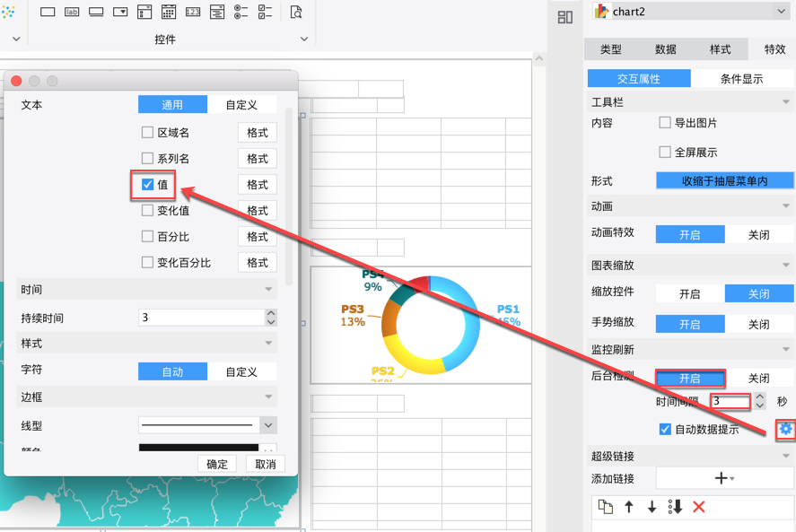Click the plus icon to add link
Screen dimensions: 796x532
pyautogui.click(x=724, y=477)
